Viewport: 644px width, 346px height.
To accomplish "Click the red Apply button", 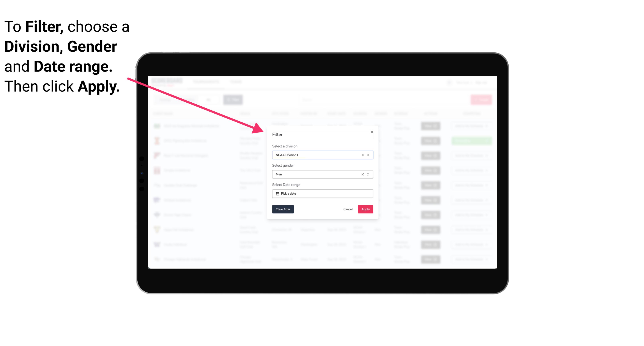I will tap(365, 209).
